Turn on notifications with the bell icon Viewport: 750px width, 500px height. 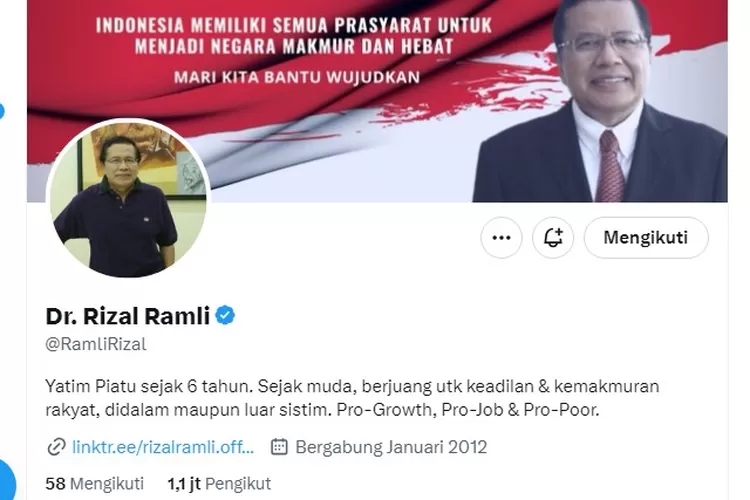tap(553, 238)
